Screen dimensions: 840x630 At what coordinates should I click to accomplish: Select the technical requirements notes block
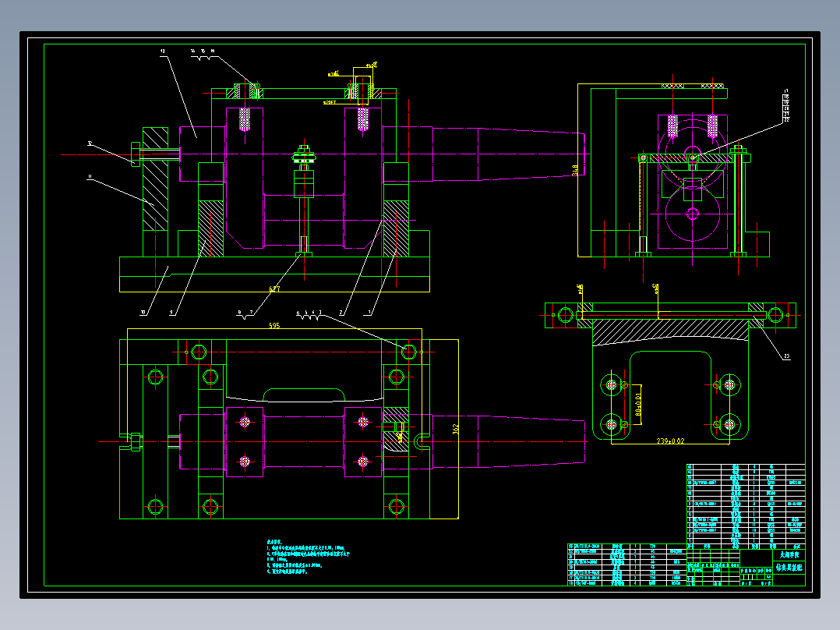click(309, 557)
